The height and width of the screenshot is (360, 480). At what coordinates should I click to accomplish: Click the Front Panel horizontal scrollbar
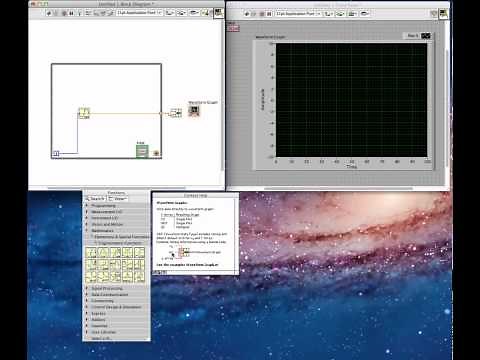coord(338,188)
